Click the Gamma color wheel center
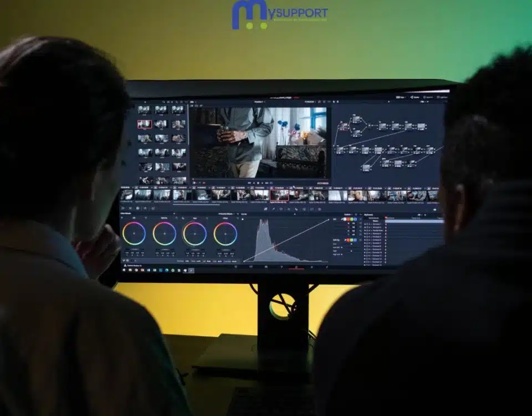 click(x=165, y=234)
